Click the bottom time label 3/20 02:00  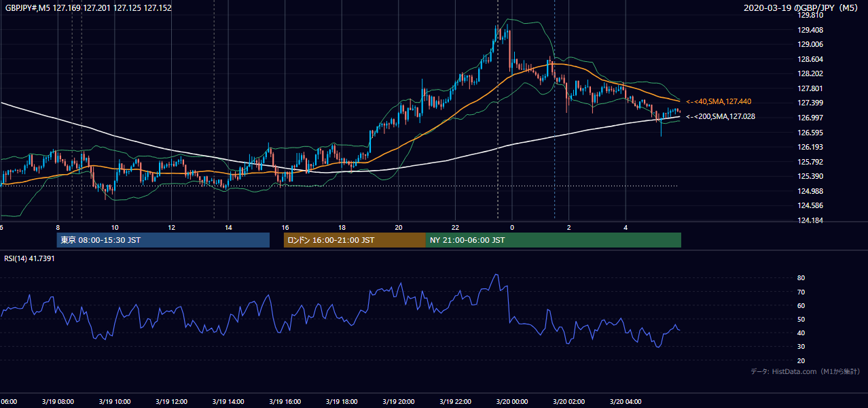click(568, 402)
